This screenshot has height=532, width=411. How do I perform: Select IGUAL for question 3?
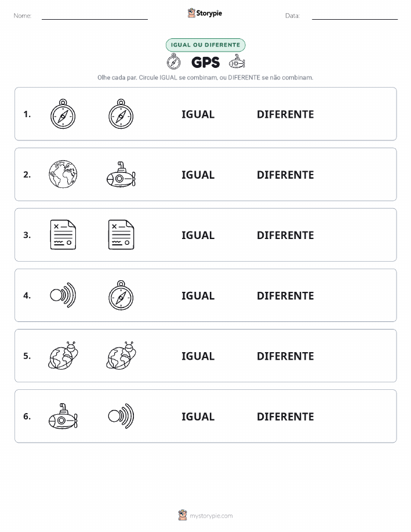pyautogui.click(x=198, y=235)
